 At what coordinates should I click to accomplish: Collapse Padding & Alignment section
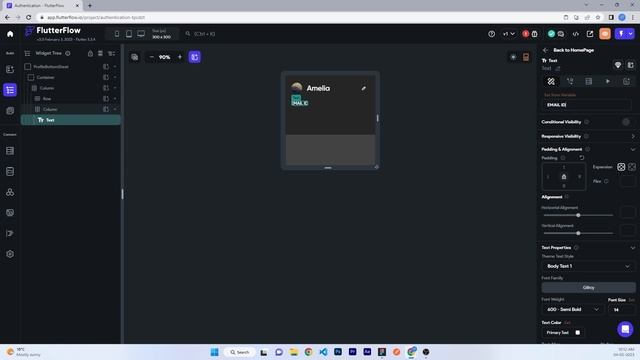tap(633, 149)
